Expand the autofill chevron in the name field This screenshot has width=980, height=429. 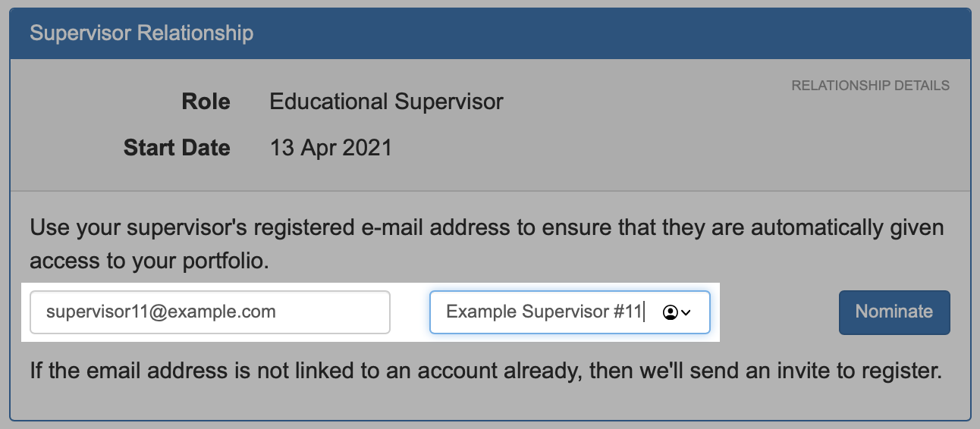coord(686,312)
